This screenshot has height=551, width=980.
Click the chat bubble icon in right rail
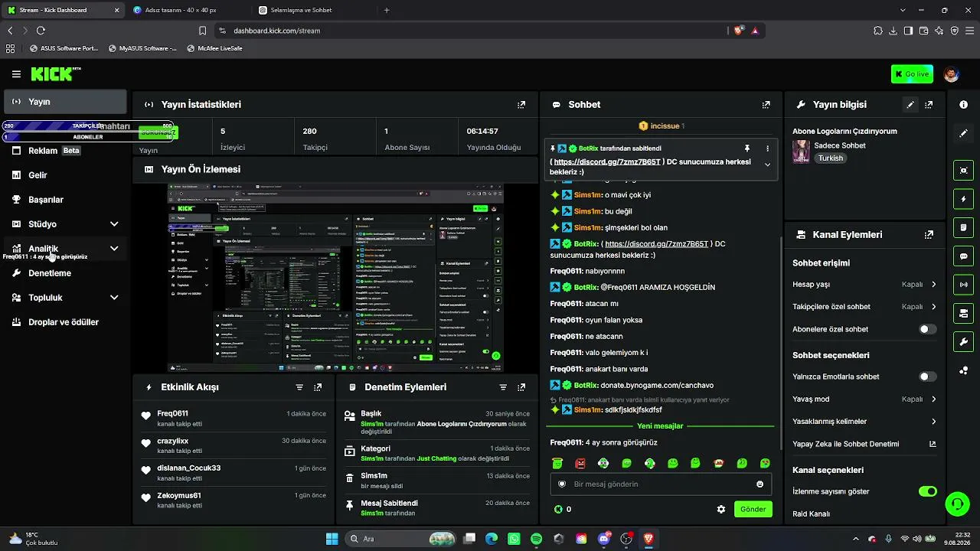963,256
